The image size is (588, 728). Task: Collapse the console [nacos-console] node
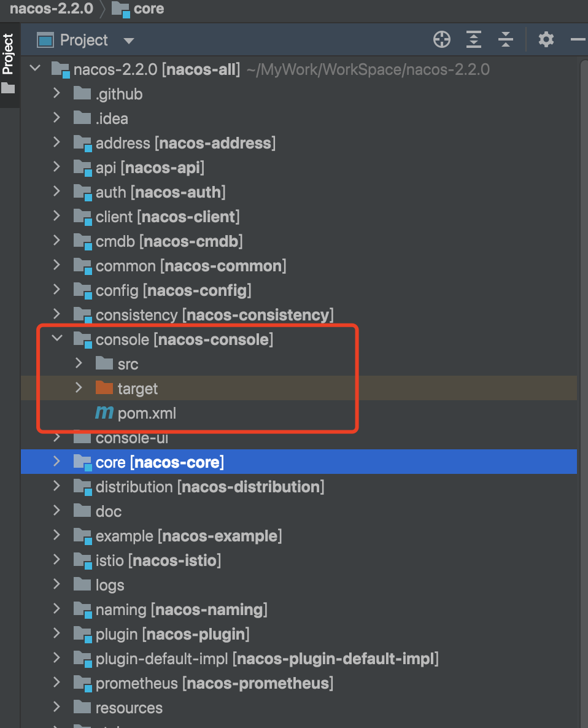(x=57, y=338)
